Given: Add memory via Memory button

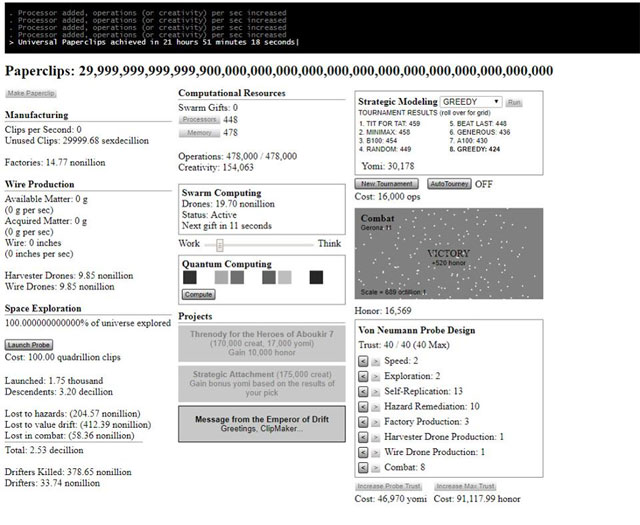Looking at the screenshot, I should (x=199, y=133).
